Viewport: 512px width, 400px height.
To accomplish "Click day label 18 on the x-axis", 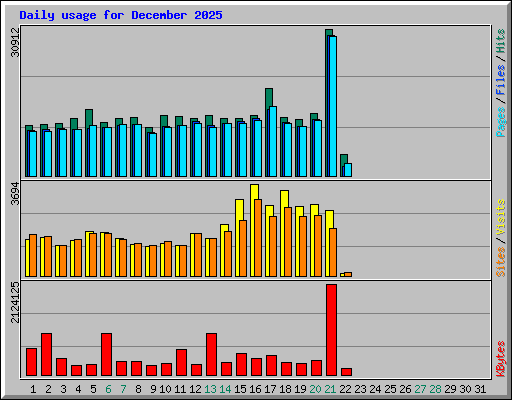I will (285, 389).
